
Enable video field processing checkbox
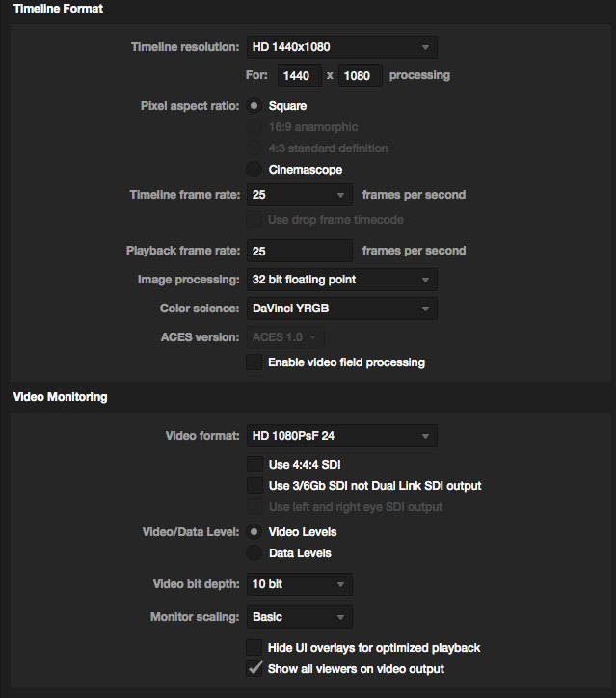point(254,362)
